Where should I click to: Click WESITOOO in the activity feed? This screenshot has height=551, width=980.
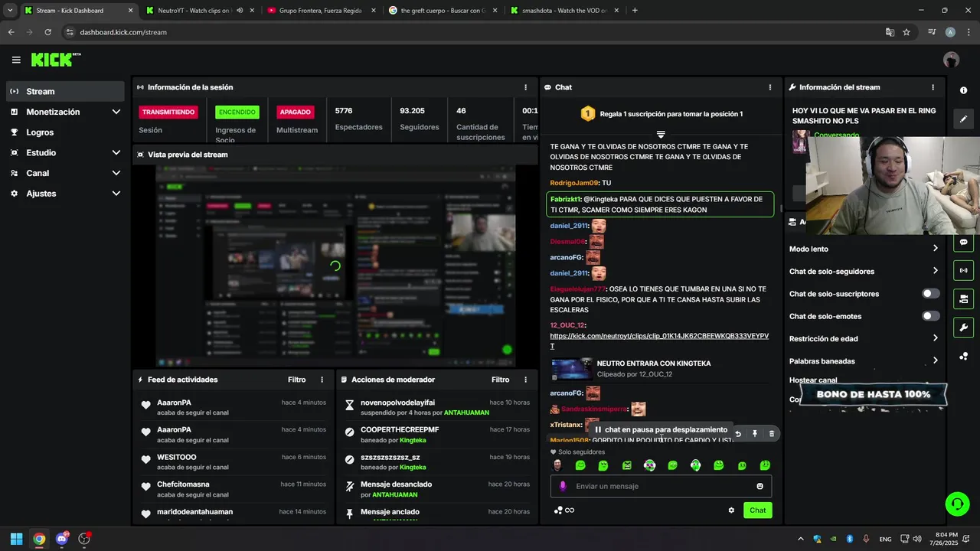177,457
